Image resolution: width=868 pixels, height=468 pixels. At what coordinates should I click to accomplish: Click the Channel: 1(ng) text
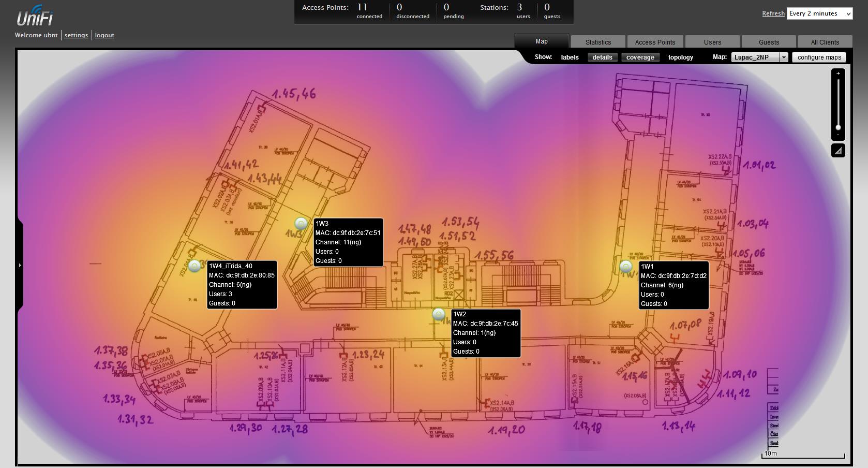(x=474, y=333)
